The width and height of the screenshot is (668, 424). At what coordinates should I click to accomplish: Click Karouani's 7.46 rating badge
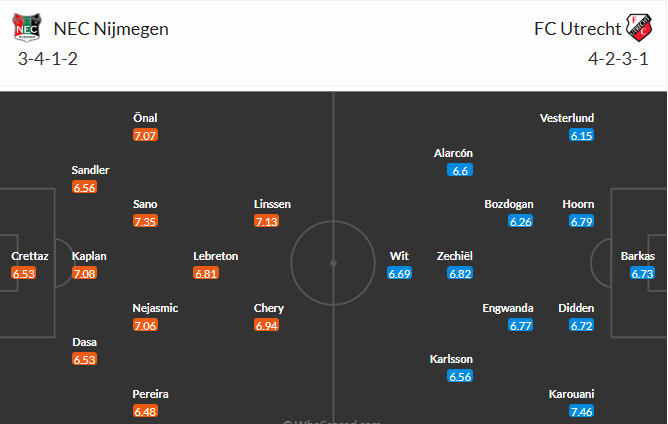click(x=581, y=411)
